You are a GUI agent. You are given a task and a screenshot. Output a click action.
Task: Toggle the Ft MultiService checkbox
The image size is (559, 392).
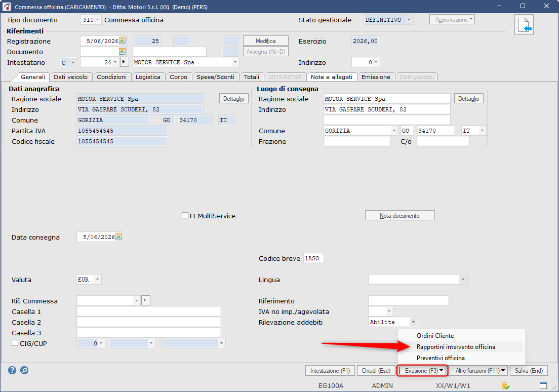pos(185,215)
